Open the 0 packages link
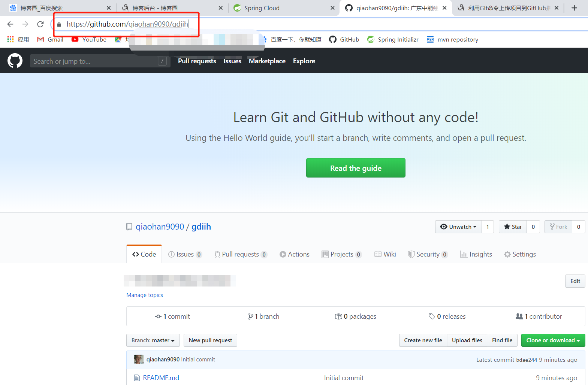 pos(356,316)
